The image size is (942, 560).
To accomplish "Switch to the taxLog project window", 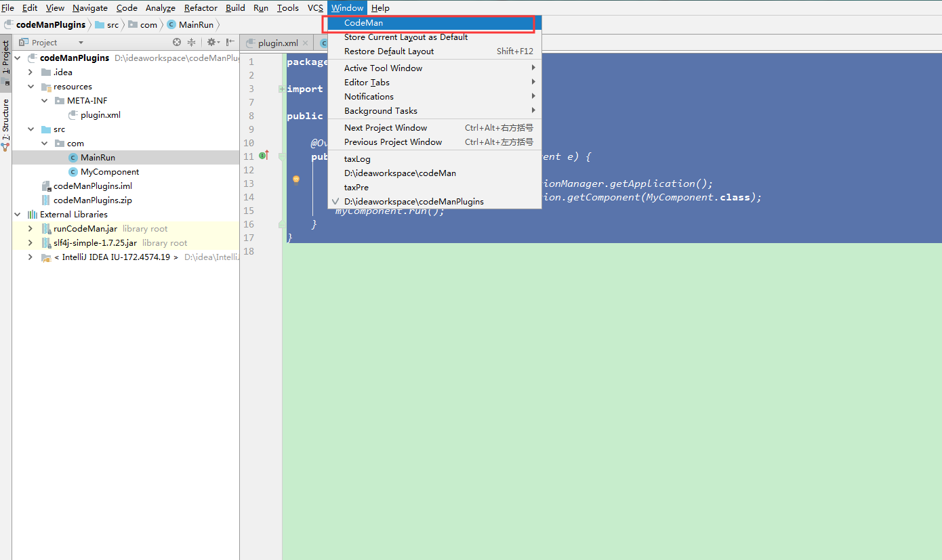I will [x=434, y=159].
